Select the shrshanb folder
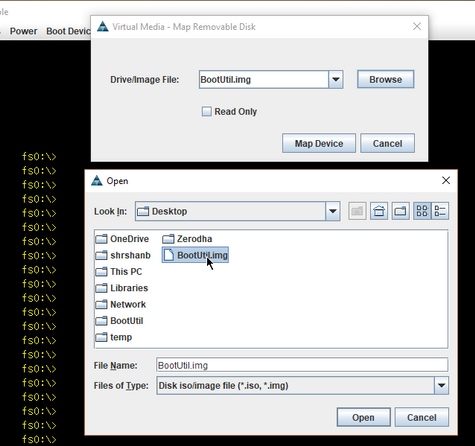The image size is (475, 446). pos(123,255)
